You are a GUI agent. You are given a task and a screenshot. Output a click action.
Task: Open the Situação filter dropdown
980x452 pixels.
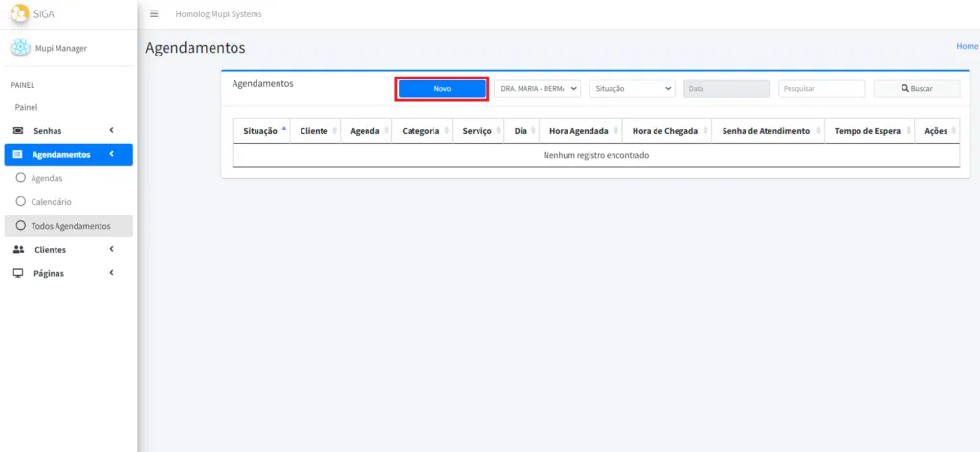tap(632, 88)
